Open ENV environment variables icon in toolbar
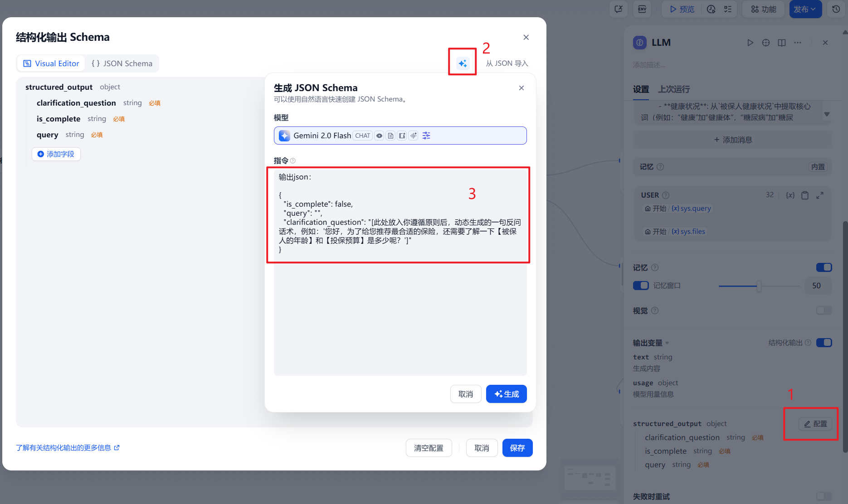Screen dimensions: 848x504 pyautogui.click(x=642, y=9)
